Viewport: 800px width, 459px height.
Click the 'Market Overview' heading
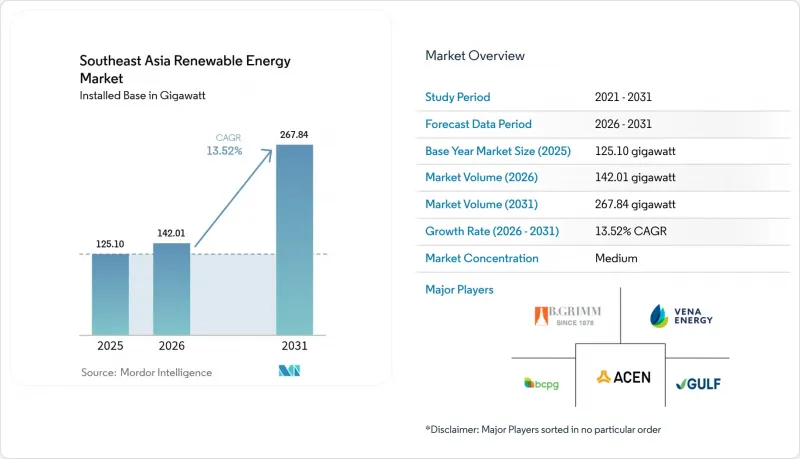point(475,56)
